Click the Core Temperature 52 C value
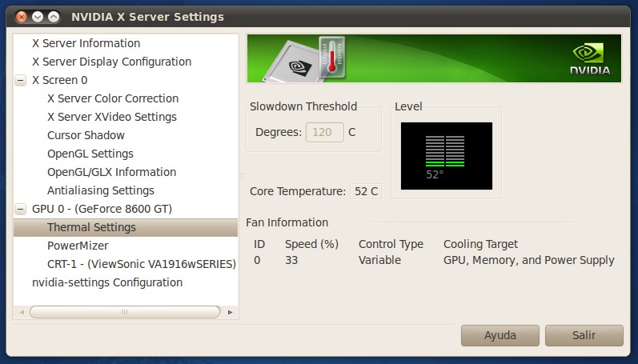This screenshot has height=364, width=638. pyautogui.click(x=366, y=191)
